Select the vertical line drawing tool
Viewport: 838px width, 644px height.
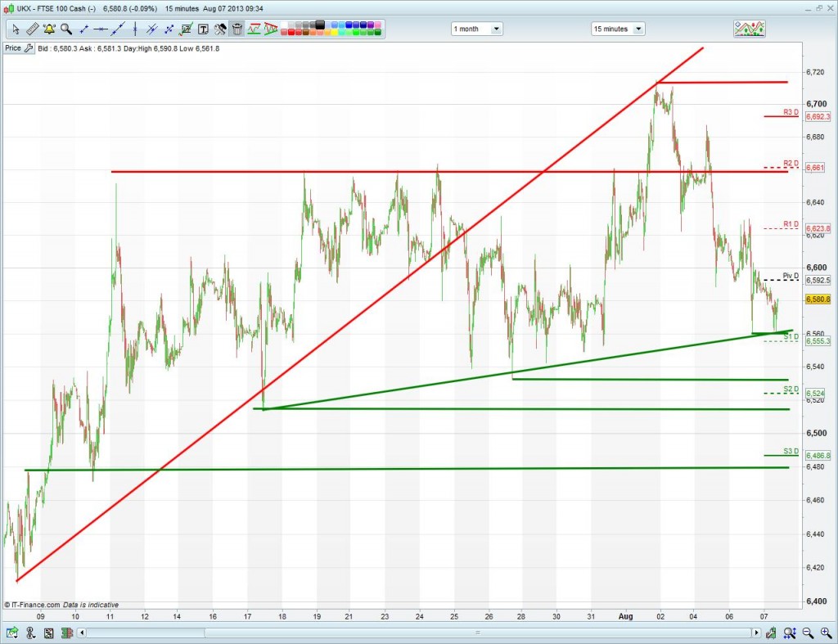pyautogui.click(x=133, y=29)
